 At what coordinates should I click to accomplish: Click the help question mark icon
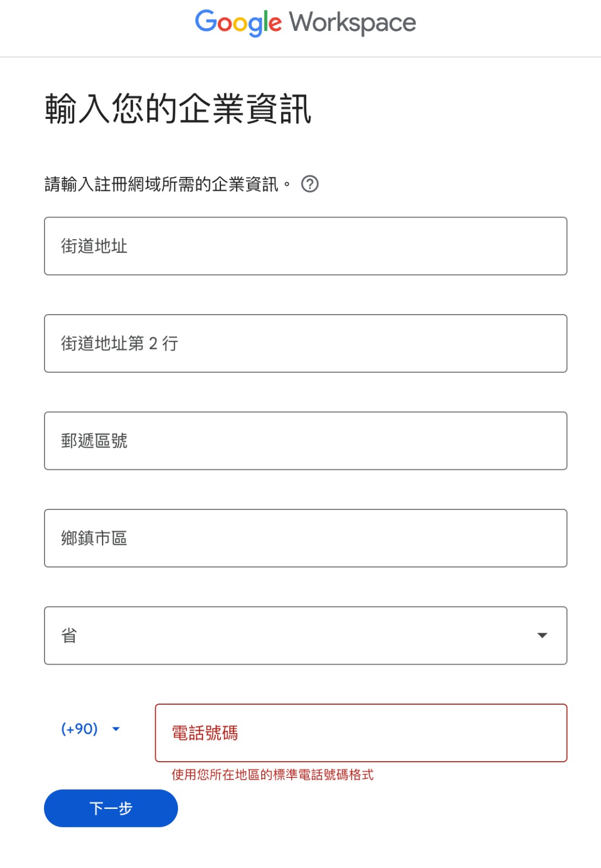(309, 184)
